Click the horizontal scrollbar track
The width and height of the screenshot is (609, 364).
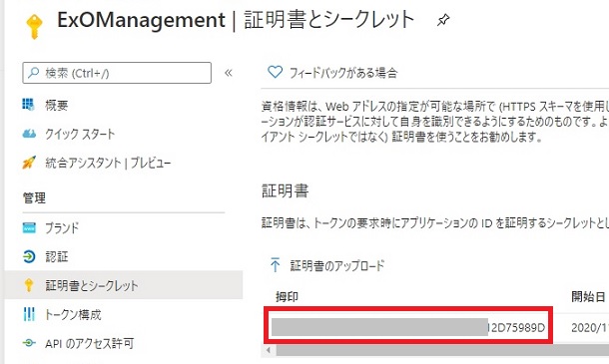click(442, 350)
